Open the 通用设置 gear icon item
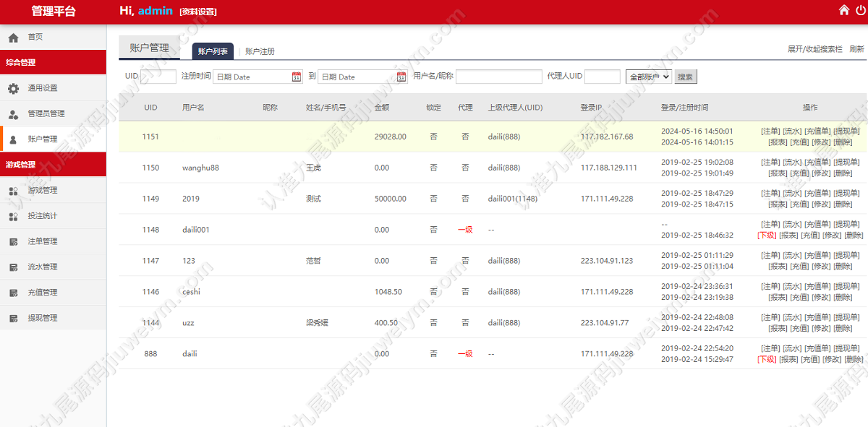The width and height of the screenshot is (868, 427). (54, 88)
